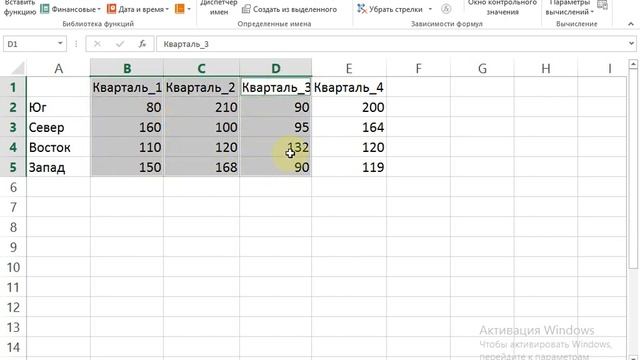Open the Дата и время functions dropdown
Screen dimensions: 640x360
pos(138,9)
